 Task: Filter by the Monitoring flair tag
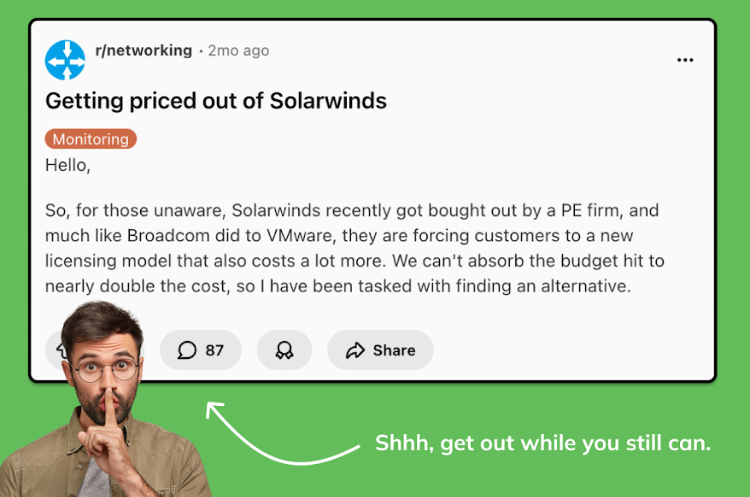[91, 139]
